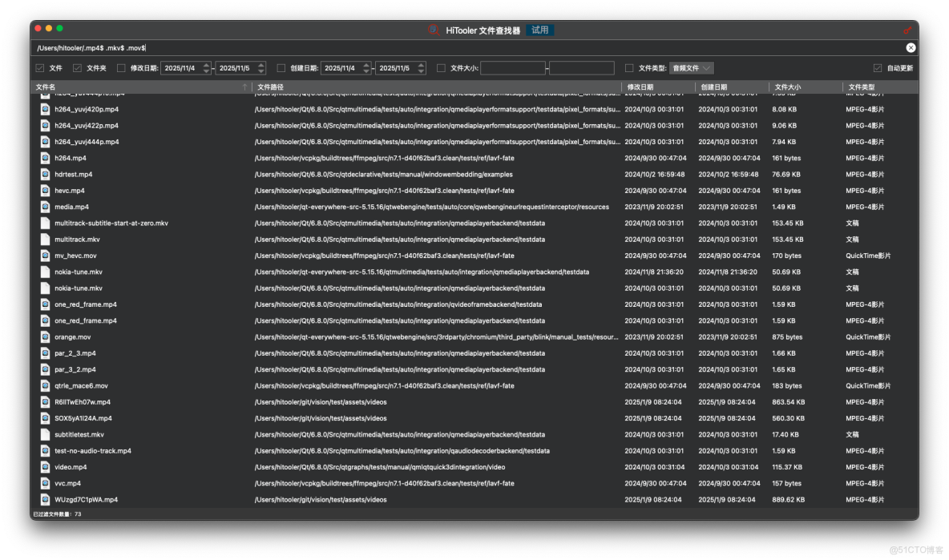Enable the 文件类型 filter checkbox
Image resolution: width=949 pixels, height=560 pixels.
[x=629, y=68]
